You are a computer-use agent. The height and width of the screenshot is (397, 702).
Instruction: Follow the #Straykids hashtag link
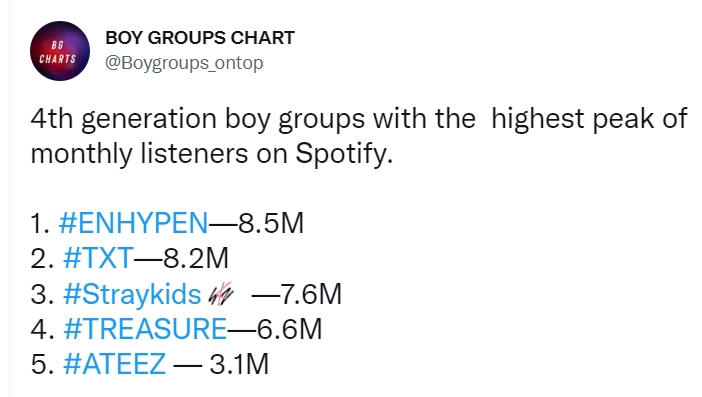point(132,295)
